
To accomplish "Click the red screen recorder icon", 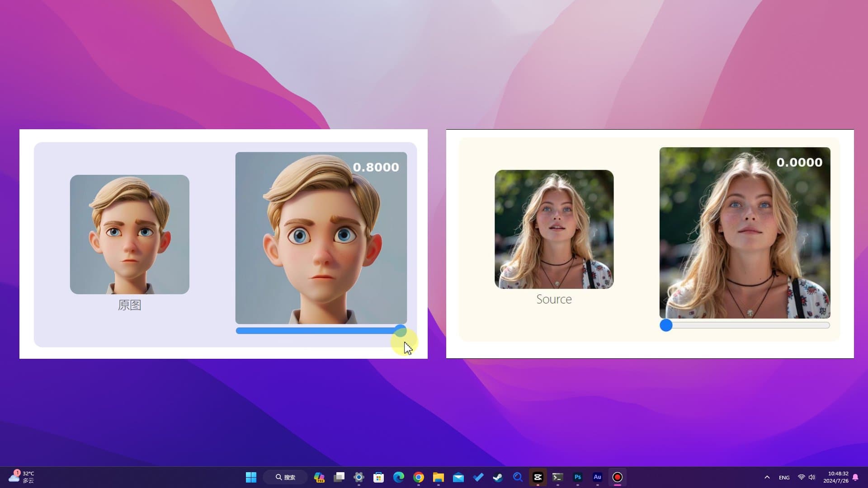I will tap(618, 477).
